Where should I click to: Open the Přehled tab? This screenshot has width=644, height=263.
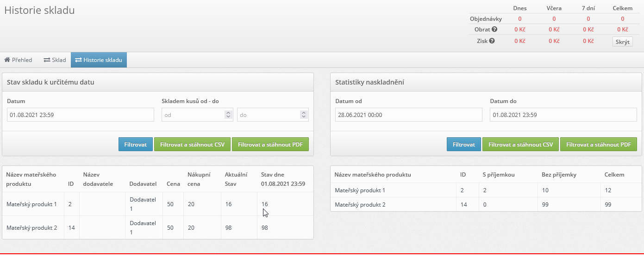click(18, 60)
